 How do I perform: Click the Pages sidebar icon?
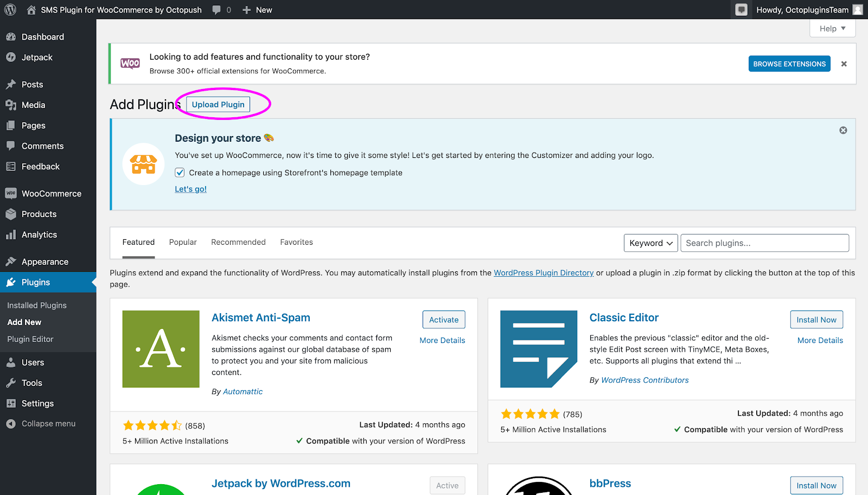11,126
